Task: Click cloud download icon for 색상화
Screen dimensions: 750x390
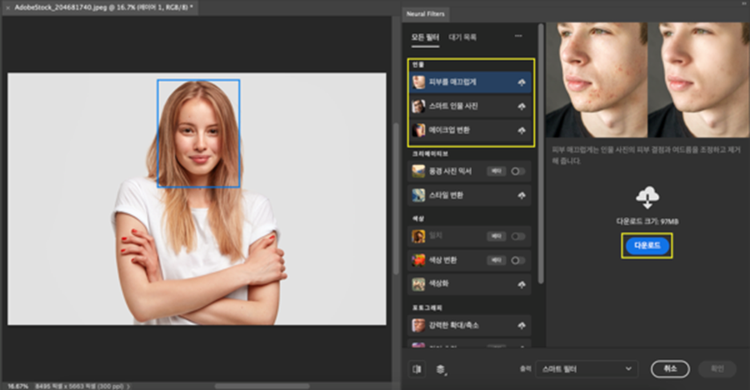Action: pyautogui.click(x=521, y=285)
